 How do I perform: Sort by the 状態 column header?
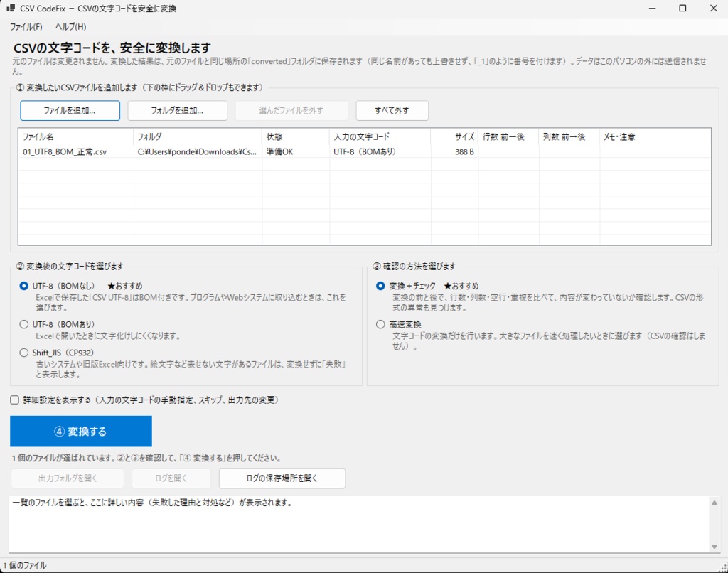(x=296, y=137)
